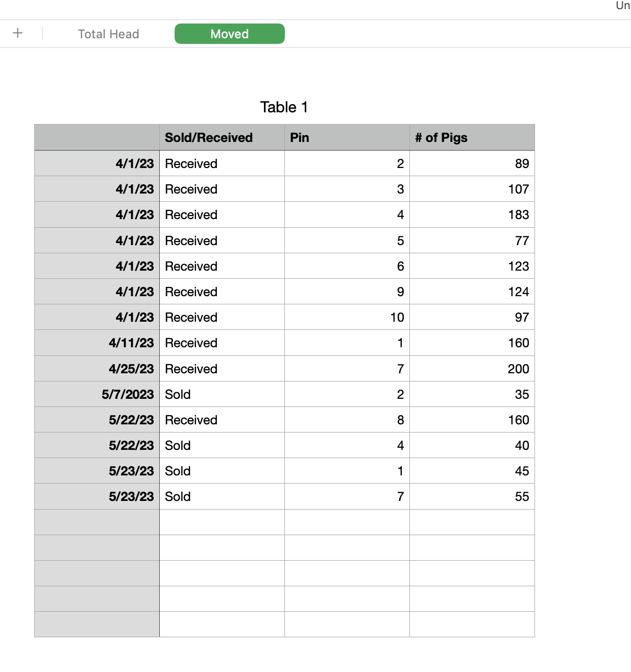The width and height of the screenshot is (631, 672).
Task: Click the Sold cell in 5/7/2023 row
Action: [x=222, y=394]
